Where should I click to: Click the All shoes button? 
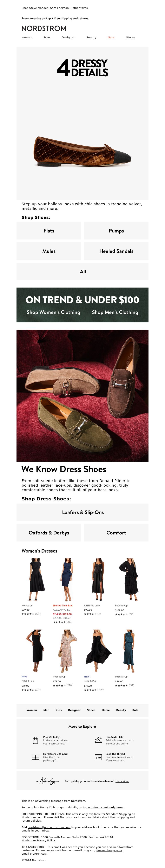pyautogui.click(x=82, y=272)
